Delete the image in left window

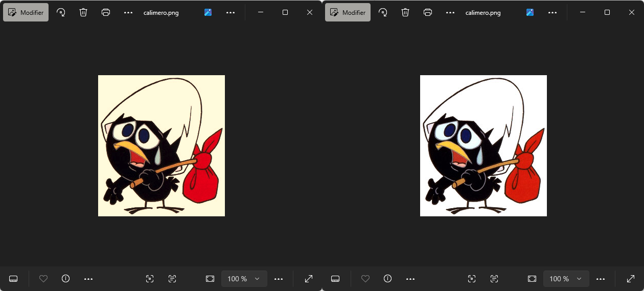(83, 12)
